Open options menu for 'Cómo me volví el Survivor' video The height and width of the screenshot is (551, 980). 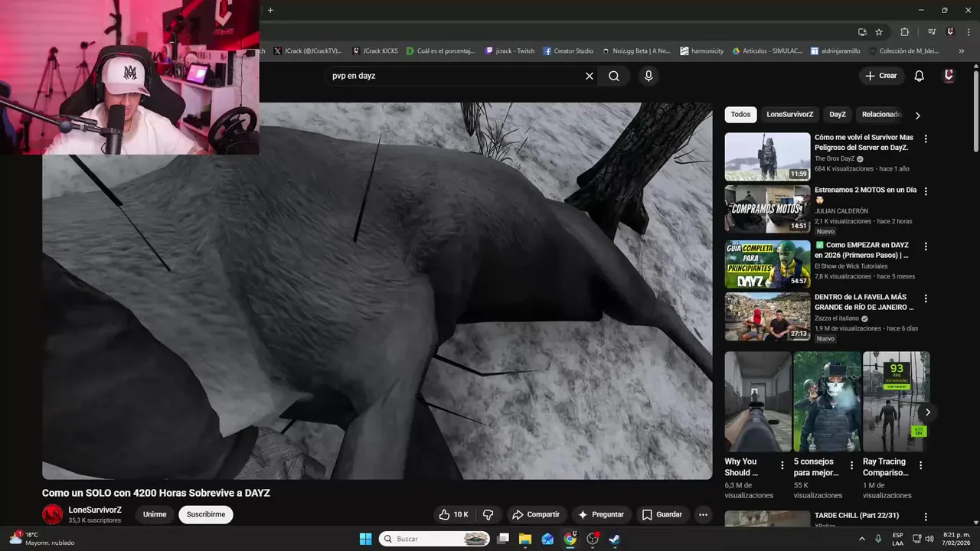(x=926, y=139)
